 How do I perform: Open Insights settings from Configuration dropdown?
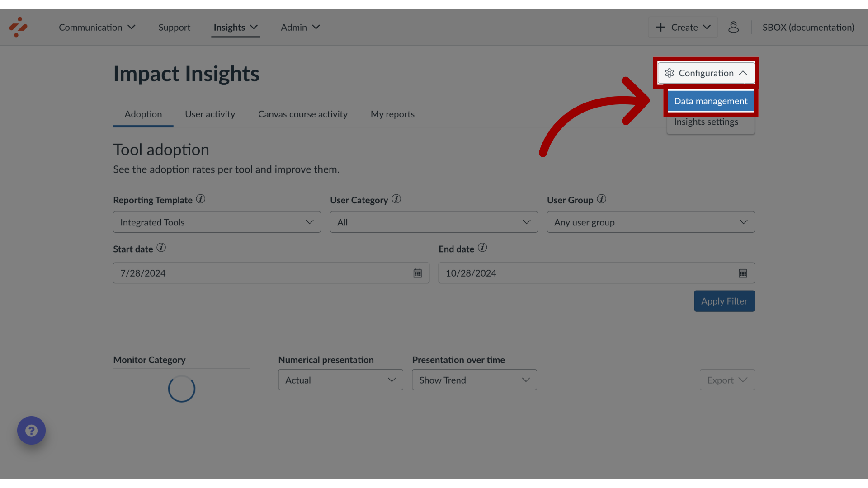706,122
